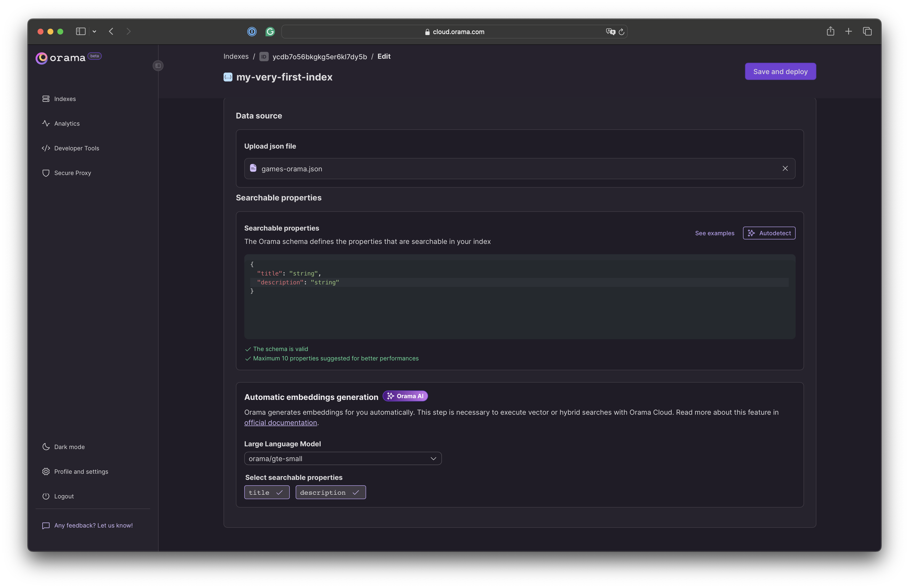Show tab overview icon
909x588 pixels.
tap(867, 31)
